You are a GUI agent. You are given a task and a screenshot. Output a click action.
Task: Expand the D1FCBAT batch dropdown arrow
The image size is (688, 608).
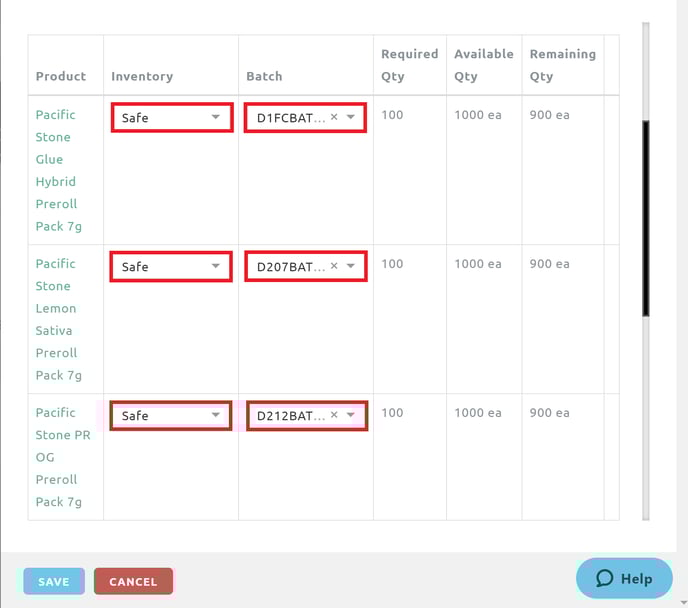pyautogui.click(x=351, y=117)
